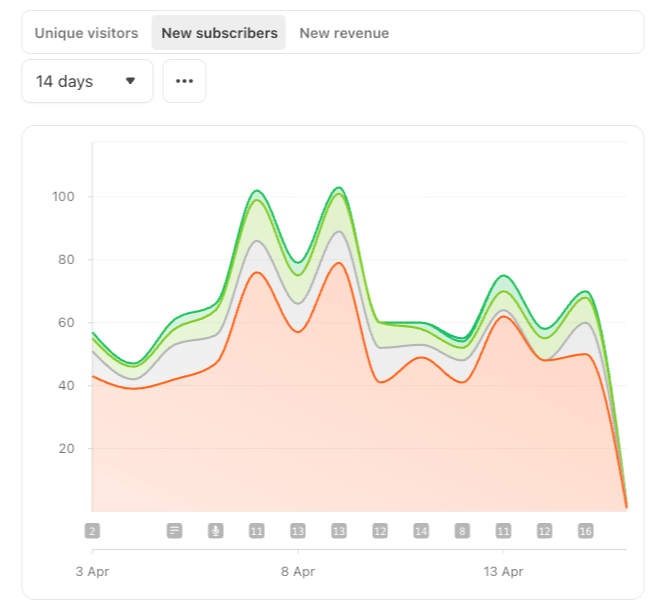Click the 3 Apr date axis label
This screenshot has height=610, width=670.
click(x=92, y=573)
